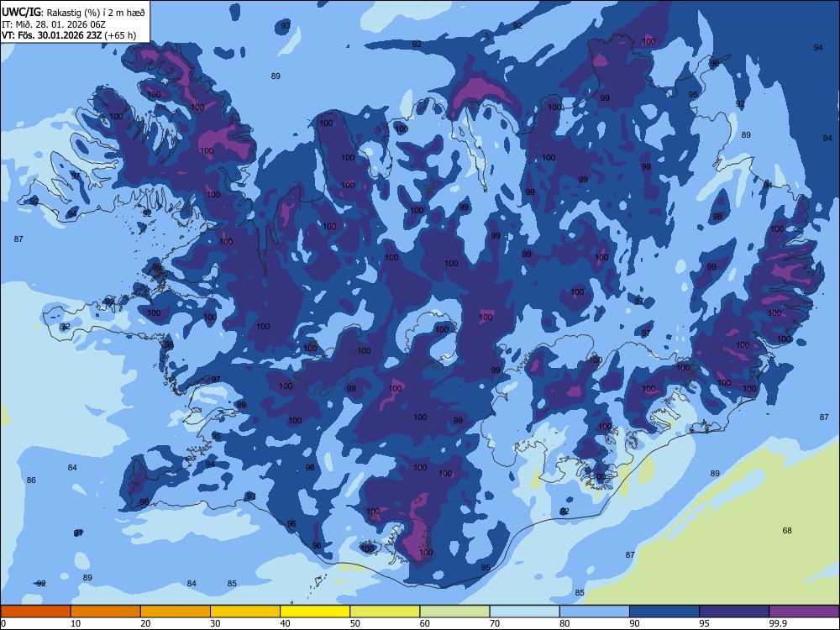This screenshot has height=630, width=840.
Task: Pick the purple above-99.9 legend swatch
Action: pos(804,612)
